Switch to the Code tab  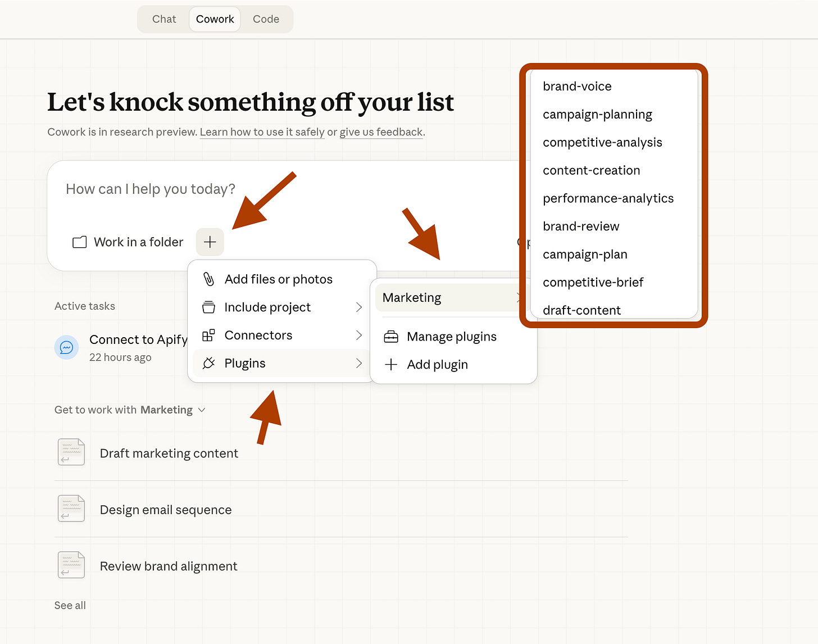266,19
